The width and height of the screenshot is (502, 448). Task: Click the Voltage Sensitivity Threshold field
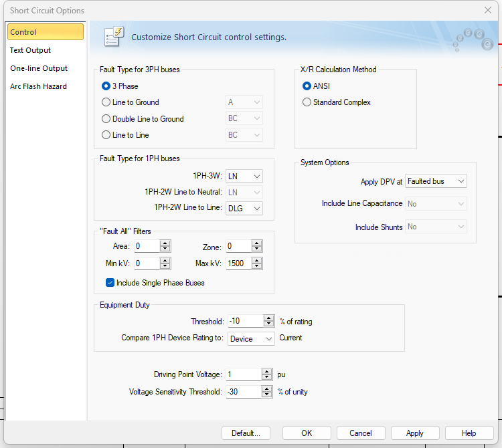point(242,392)
